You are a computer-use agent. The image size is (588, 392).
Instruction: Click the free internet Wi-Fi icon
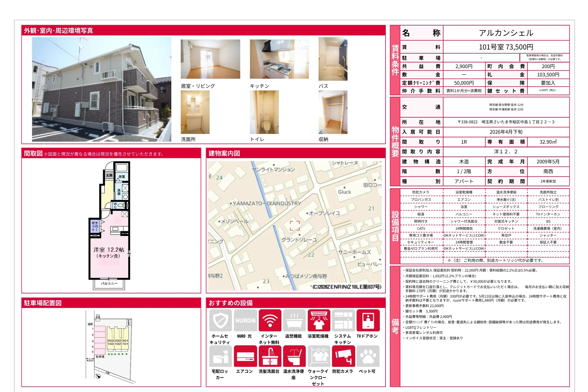point(270,320)
